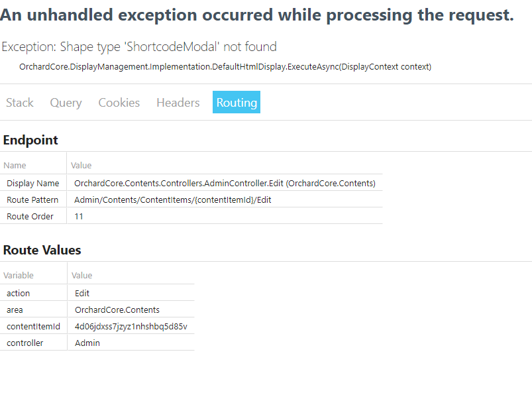Select the Route Values section heading

(x=42, y=250)
